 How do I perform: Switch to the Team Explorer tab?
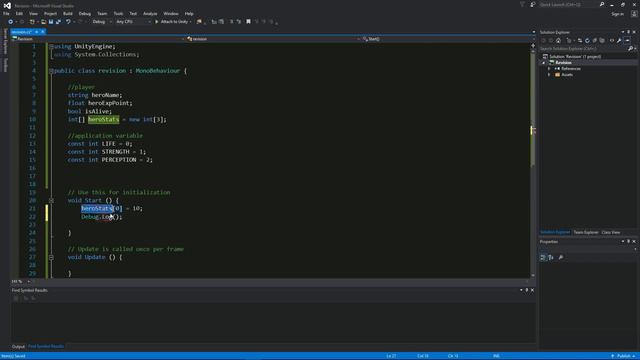pyautogui.click(x=586, y=232)
